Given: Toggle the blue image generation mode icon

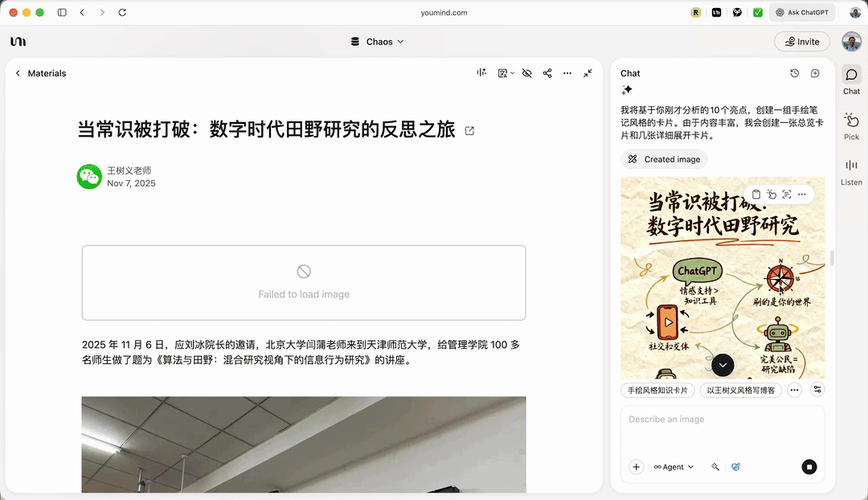Looking at the screenshot, I should [x=735, y=467].
